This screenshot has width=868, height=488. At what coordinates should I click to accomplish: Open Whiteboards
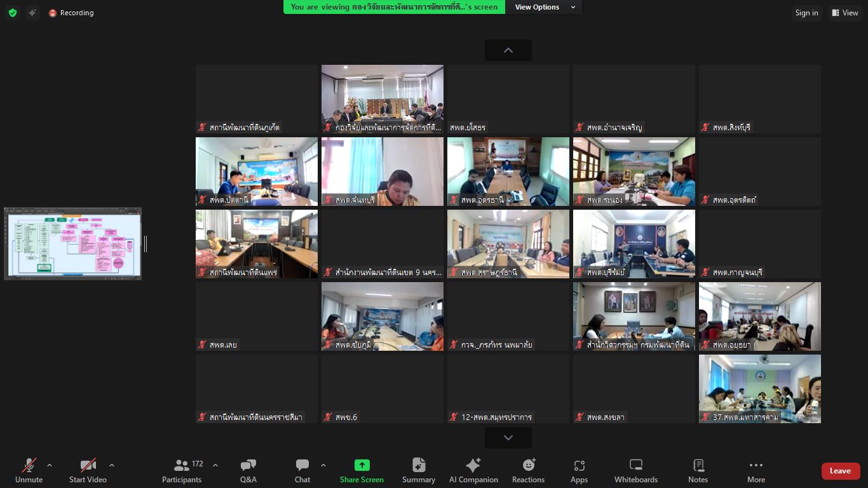(635, 471)
